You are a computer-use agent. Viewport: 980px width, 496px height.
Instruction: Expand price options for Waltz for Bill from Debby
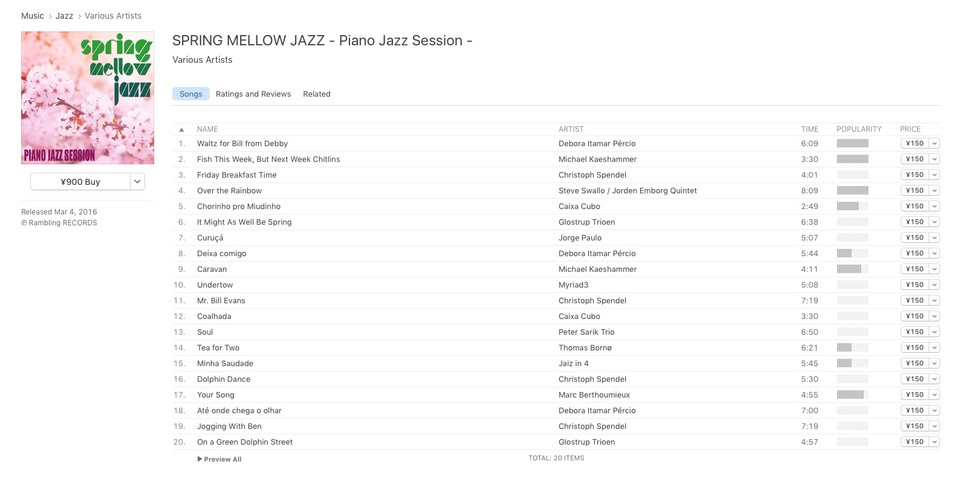coord(935,144)
